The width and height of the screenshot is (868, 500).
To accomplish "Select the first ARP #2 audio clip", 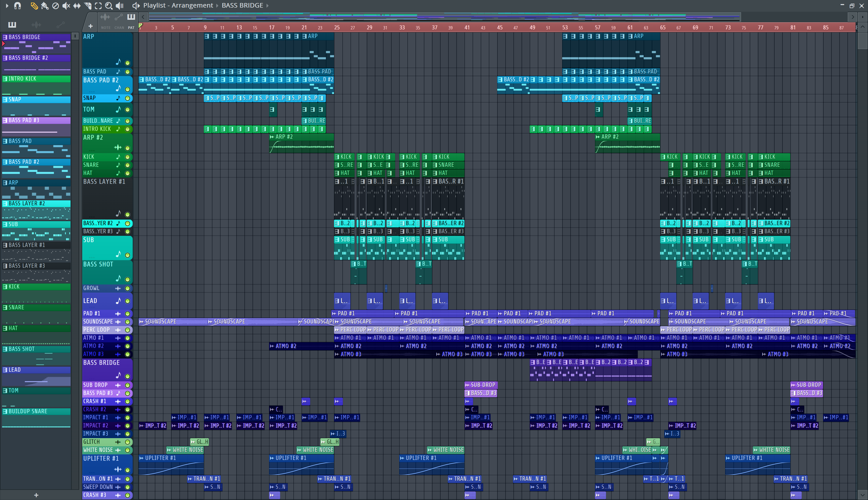I will [x=302, y=143].
